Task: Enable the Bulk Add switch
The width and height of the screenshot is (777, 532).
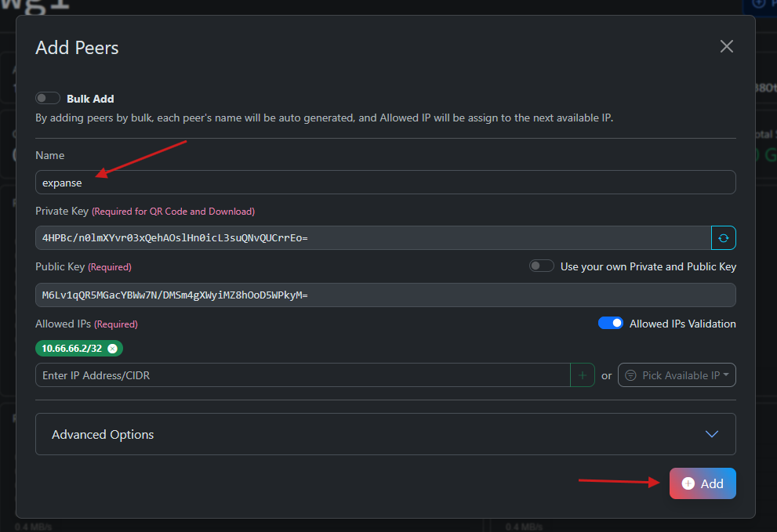Action: pos(48,99)
